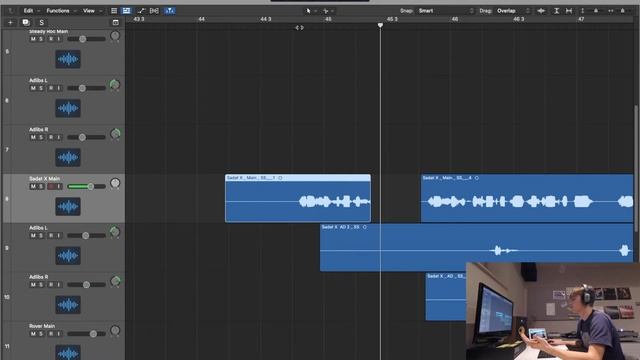The image size is (640, 360).
Task: Click the Steady Roc Main pan knob
Action: pyautogui.click(x=115, y=36)
